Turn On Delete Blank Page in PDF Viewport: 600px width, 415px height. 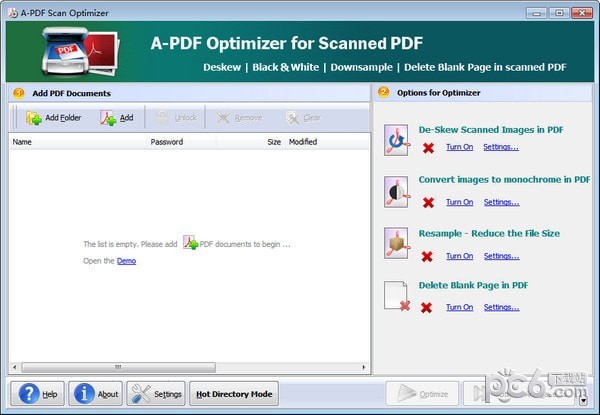click(460, 307)
